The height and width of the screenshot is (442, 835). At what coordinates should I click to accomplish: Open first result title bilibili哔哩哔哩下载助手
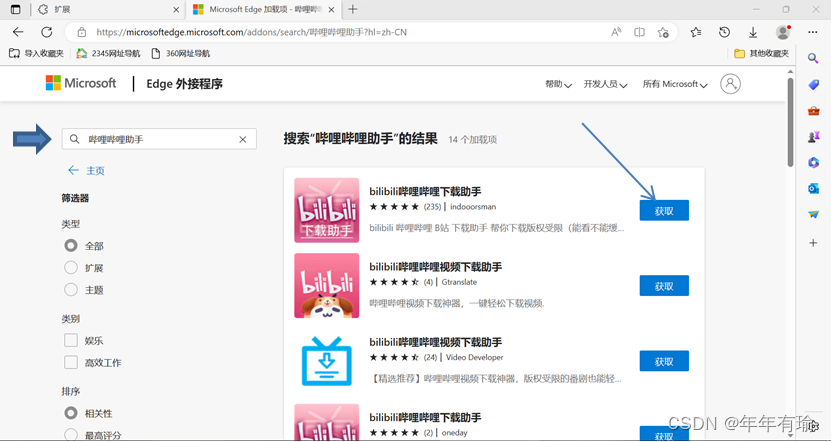pyautogui.click(x=425, y=191)
